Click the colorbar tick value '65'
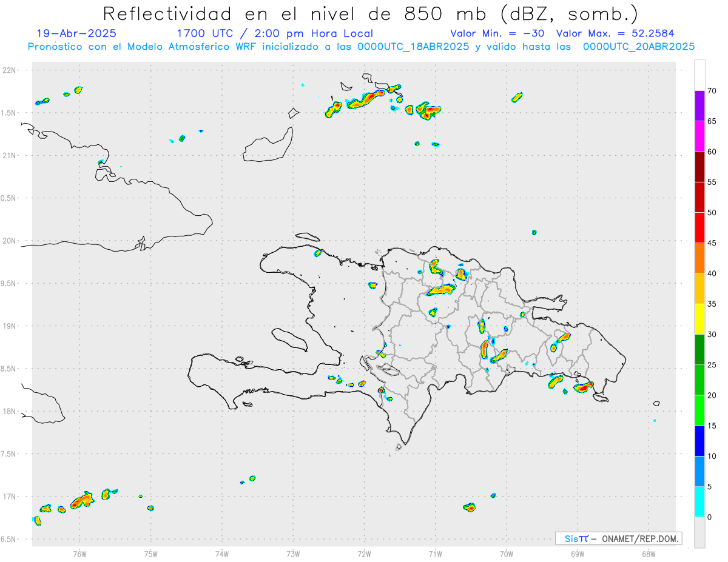The width and height of the screenshot is (728, 562). point(712,121)
